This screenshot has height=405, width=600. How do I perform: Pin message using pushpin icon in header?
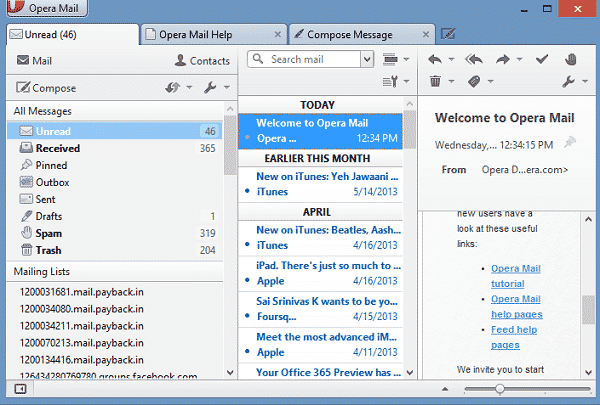pyautogui.click(x=570, y=142)
